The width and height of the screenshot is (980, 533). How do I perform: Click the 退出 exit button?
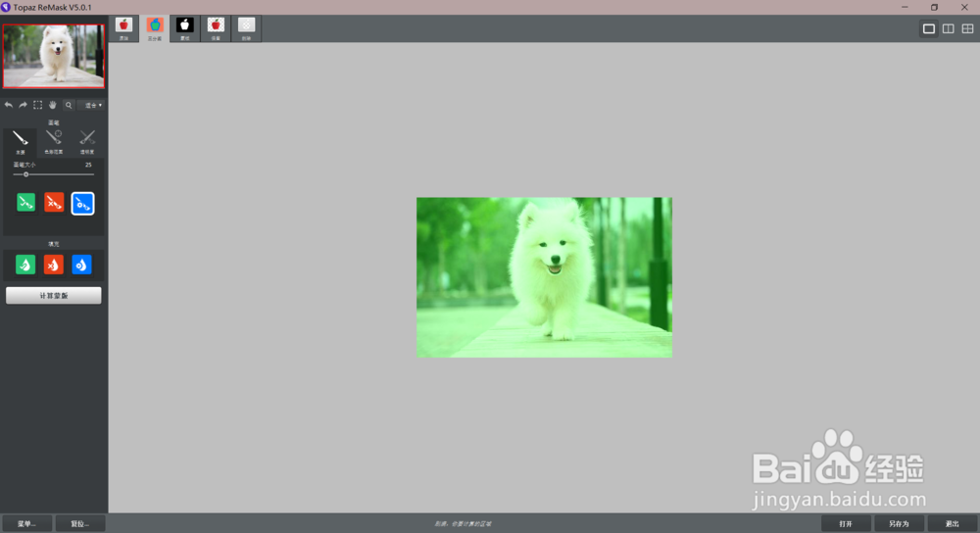(952, 523)
